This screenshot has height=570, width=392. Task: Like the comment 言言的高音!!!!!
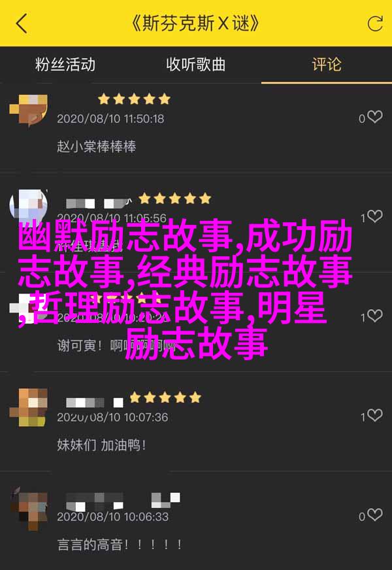point(375,515)
